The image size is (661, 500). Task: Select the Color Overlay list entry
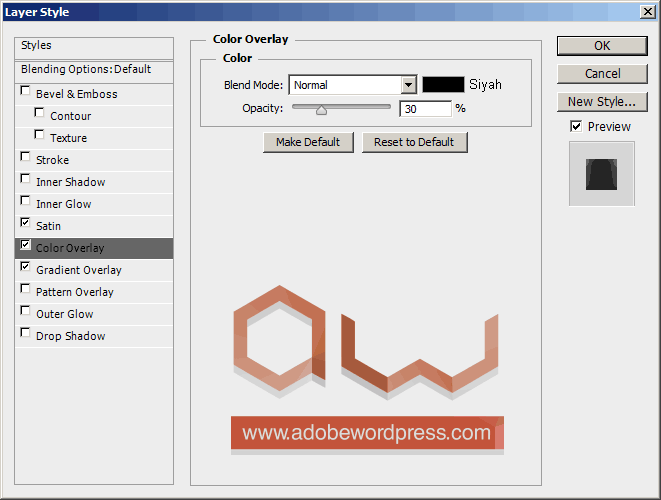click(x=94, y=248)
